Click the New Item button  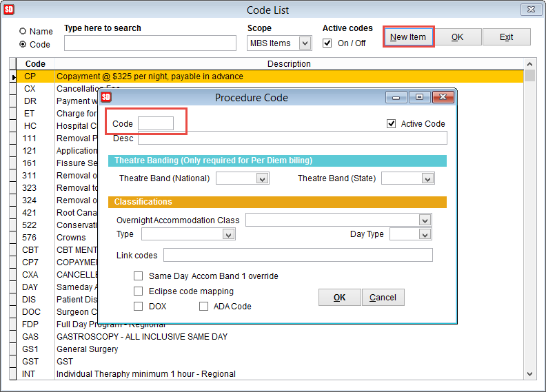[408, 37]
